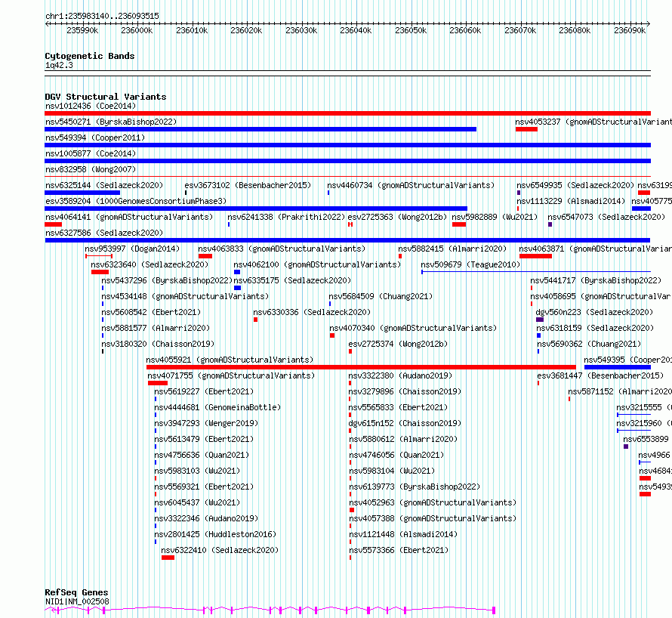672x618 pixels.
Task: Select the dgv560n223 (Sedlazeck2020) label
Action: [594, 312]
